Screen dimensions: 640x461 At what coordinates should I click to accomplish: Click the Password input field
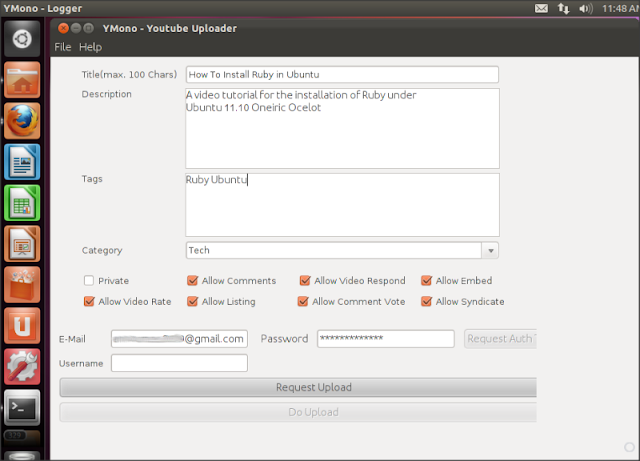pos(386,339)
